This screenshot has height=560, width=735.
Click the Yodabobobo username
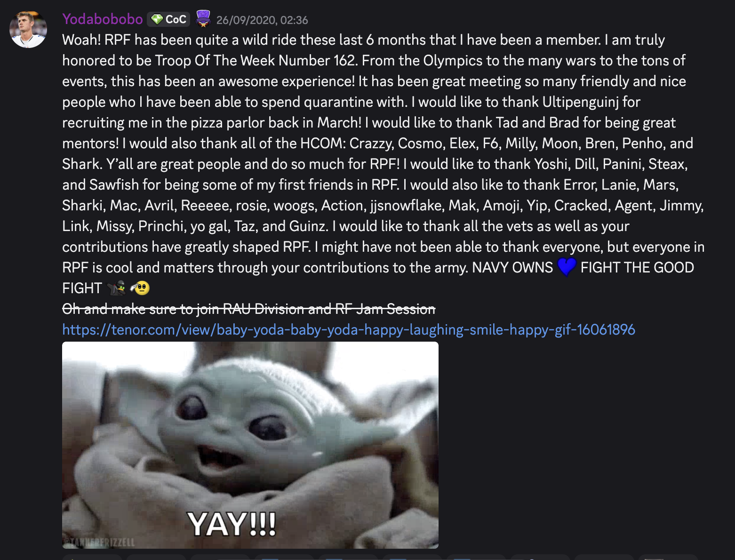point(103,19)
